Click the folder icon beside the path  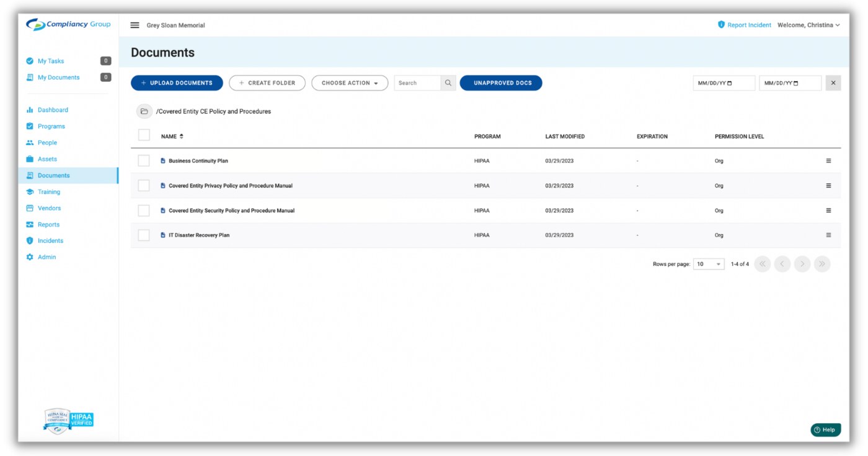click(x=144, y=112)
